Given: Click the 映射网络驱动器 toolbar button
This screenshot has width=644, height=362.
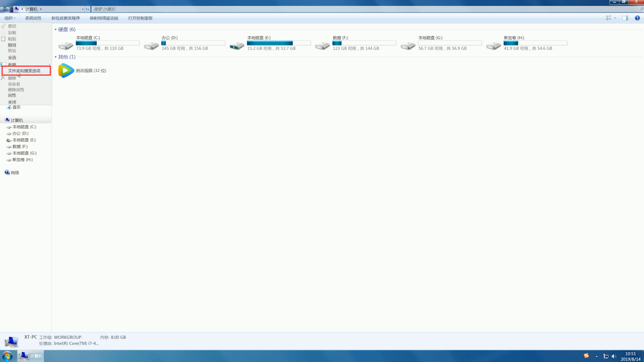Looking at the screenshot, I should pyautogui.click(x=104, y=18).
